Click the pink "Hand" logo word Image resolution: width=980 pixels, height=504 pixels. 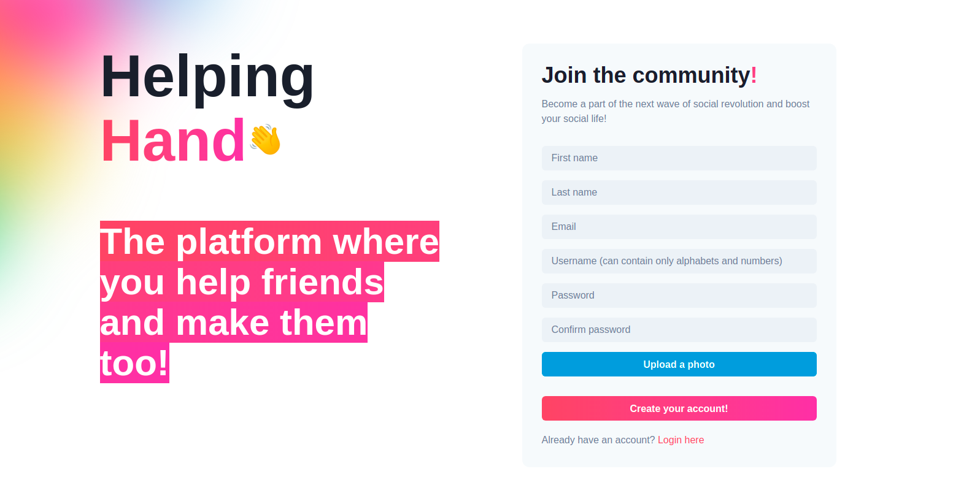click(x=173, y=141)
